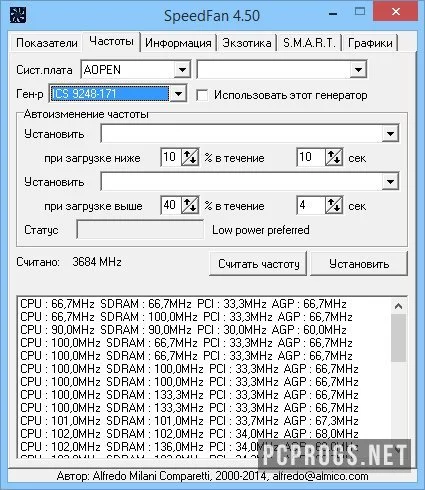Click spinner for при загрузке выше seconds
The width and height of the screenshot is (425, 490).
pos(334,205)
